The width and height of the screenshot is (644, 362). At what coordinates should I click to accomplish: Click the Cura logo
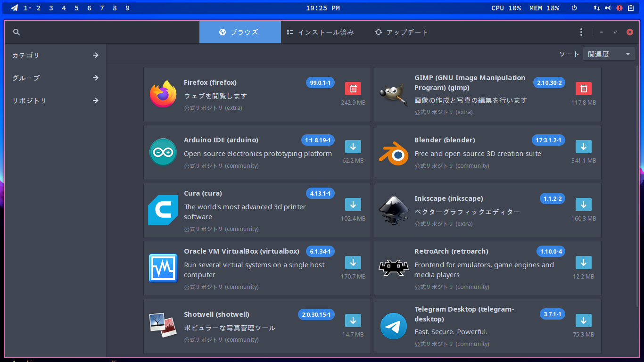[163, 210]
